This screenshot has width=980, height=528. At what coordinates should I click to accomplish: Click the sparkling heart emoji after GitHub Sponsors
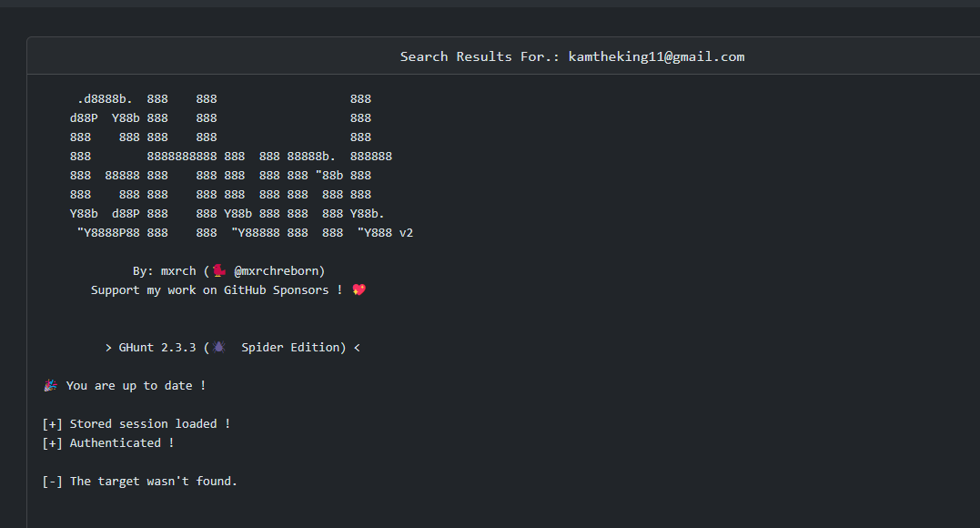359,289
